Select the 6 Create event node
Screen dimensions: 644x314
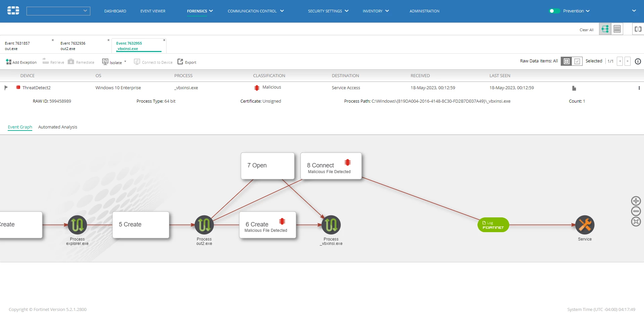(x=268, y=225)
